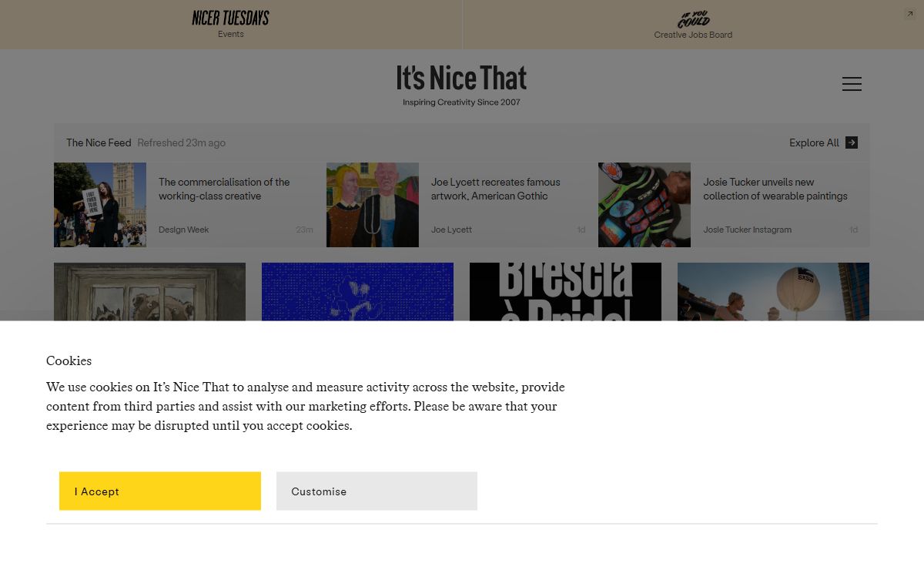The height and width of the screenshot is (570, 924).
Task: Open the wearable paintings thumbnail
Action: point(644,205)
